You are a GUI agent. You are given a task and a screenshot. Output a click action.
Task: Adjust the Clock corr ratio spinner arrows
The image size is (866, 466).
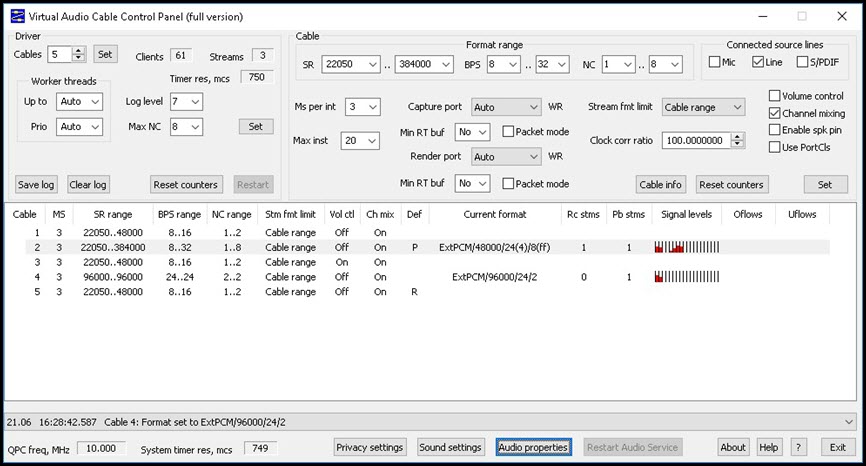pos(737,141)
